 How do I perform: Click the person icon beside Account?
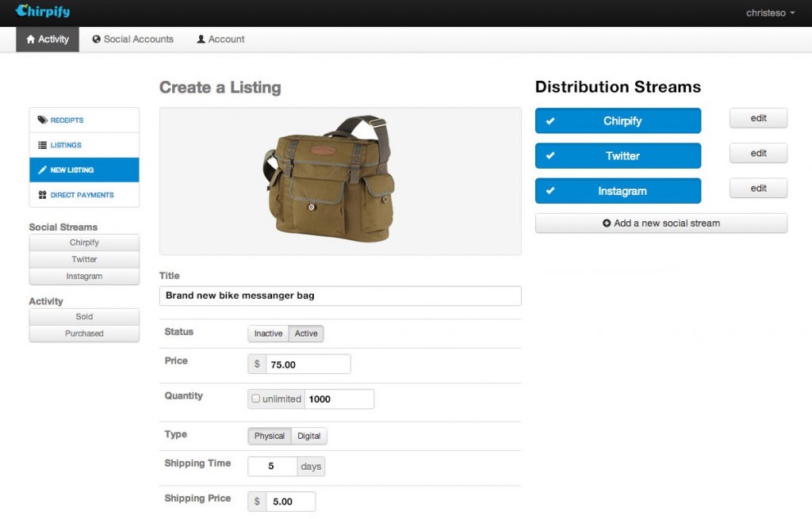tap(201, 40)
